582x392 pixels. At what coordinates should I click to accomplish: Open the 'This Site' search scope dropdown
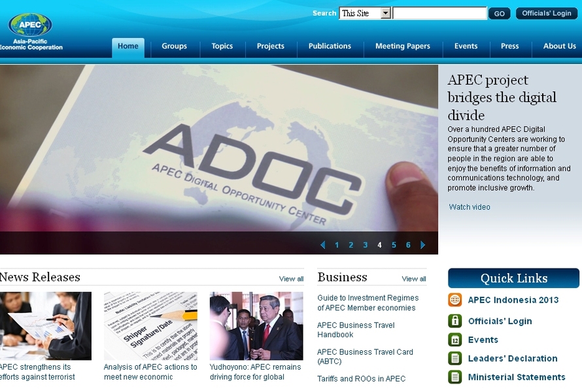(x=385, y=13)
